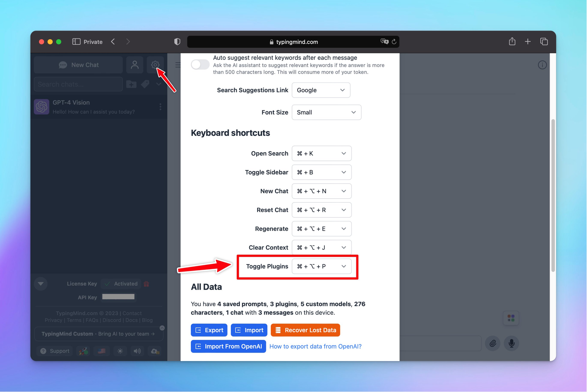
Task: Expand the Font Size dropdown
Action: click(326, 112)
